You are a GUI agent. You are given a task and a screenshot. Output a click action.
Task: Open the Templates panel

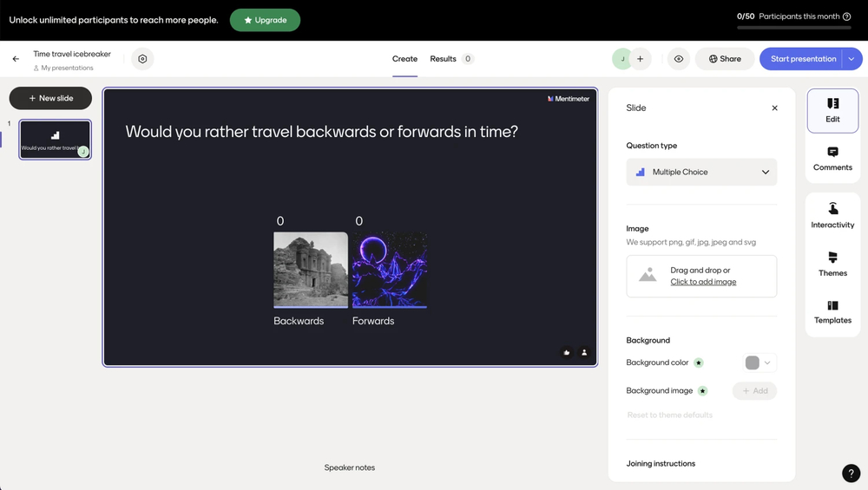pyautogui.click(x=832, y=311)
